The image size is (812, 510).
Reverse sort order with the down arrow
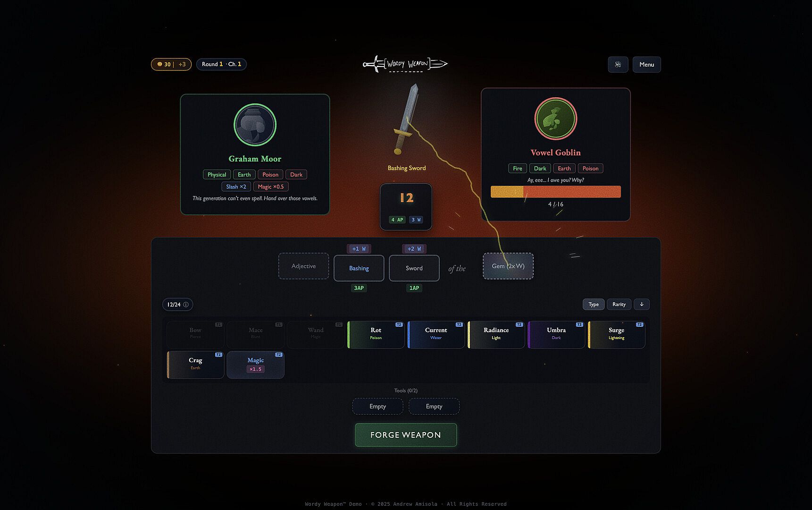click(642, 305)
